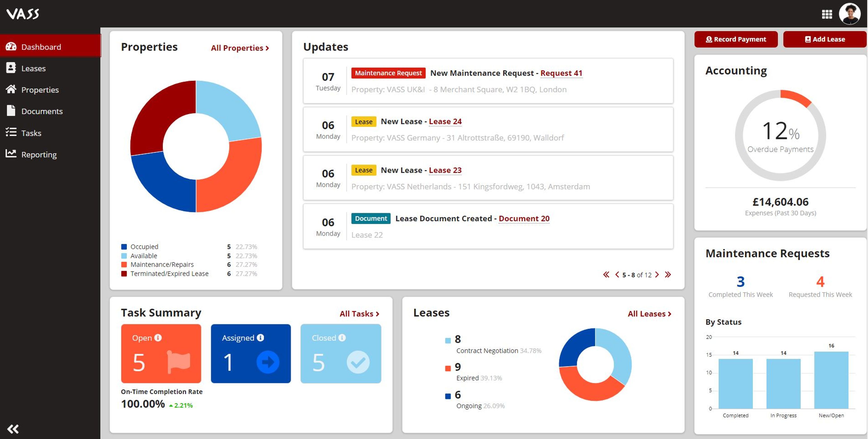This screenshot has width=868, height=439.
Task: Click the 100.00% on-time completion rate
Action: [x=143, y=403]
